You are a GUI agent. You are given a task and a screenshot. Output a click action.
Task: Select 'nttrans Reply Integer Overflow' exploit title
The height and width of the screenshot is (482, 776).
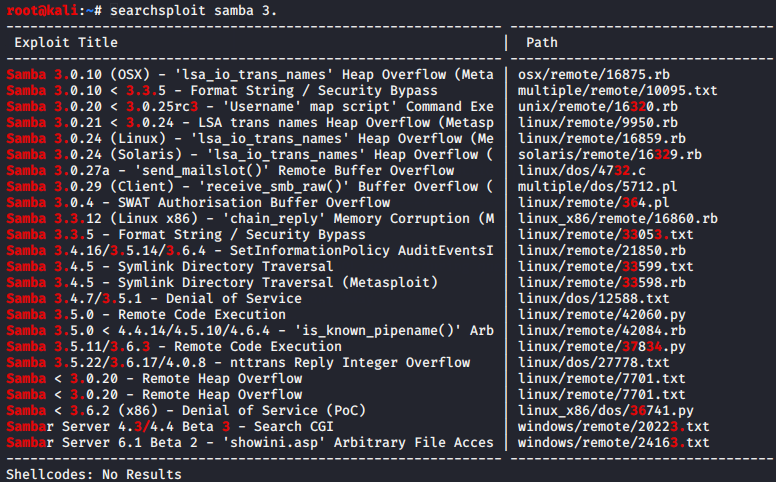(238, 362)
